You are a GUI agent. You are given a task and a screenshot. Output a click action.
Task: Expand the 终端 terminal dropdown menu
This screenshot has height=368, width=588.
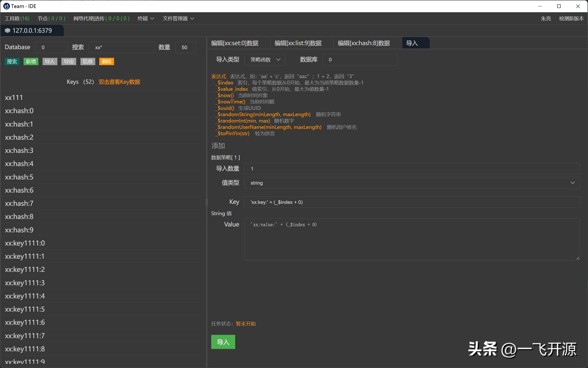pos(145,18)
